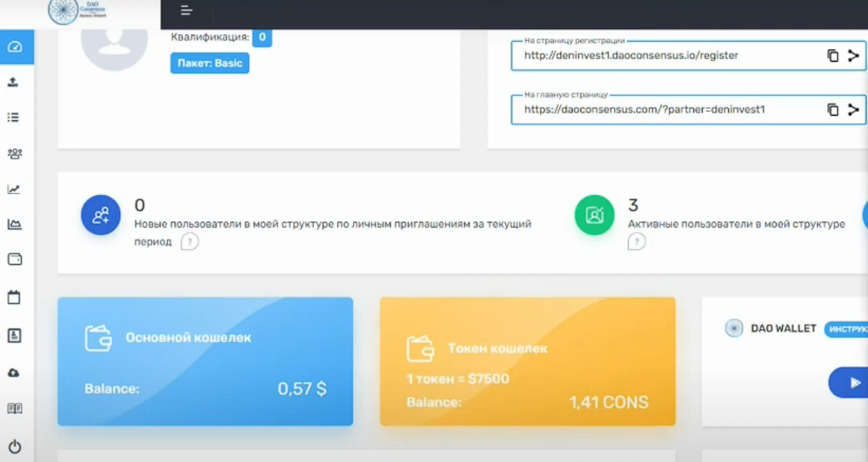Click the DAO WALLET round logo icon
Screen dimensions: 868x462
point(734,328)
